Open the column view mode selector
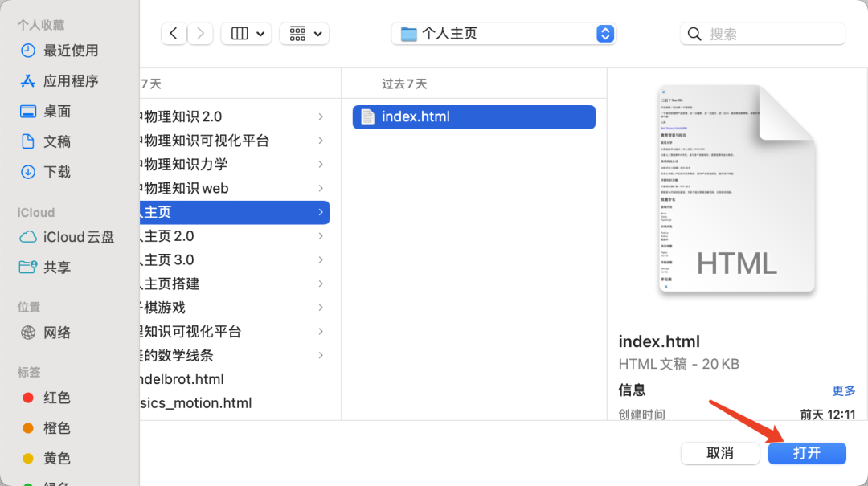This screenshot has width=868, height=486. 246,34
